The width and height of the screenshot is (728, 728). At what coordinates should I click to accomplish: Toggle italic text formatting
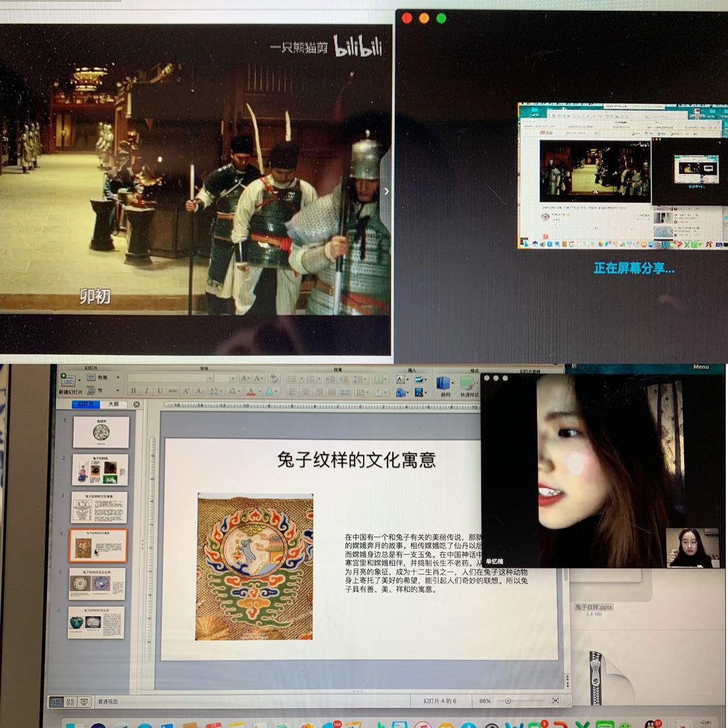pos(146,391)
